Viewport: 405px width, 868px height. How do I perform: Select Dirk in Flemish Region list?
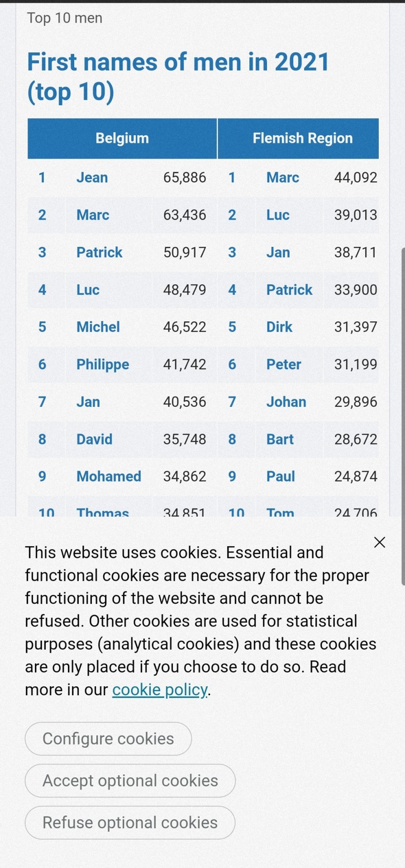(279, 327)
